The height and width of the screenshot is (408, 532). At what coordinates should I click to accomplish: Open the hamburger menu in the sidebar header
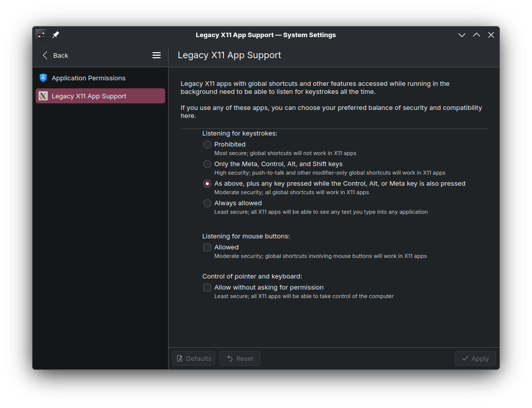[x=157, y=55]
